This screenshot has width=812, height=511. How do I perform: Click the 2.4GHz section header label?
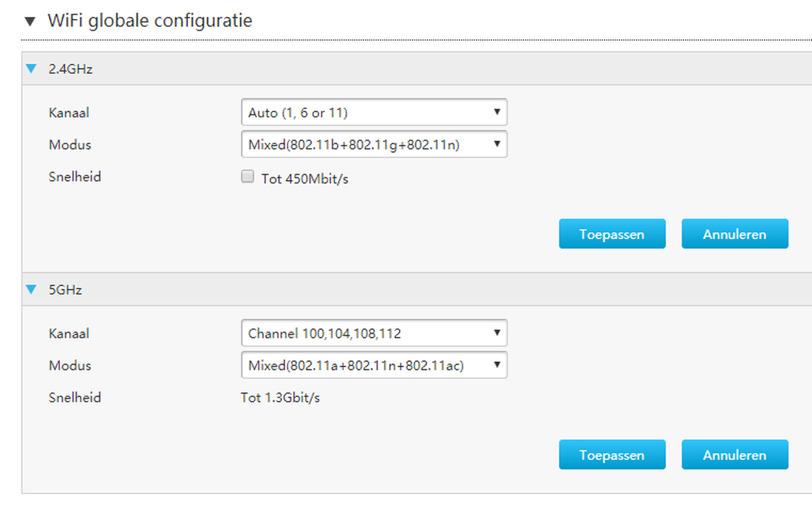point(71,68)
